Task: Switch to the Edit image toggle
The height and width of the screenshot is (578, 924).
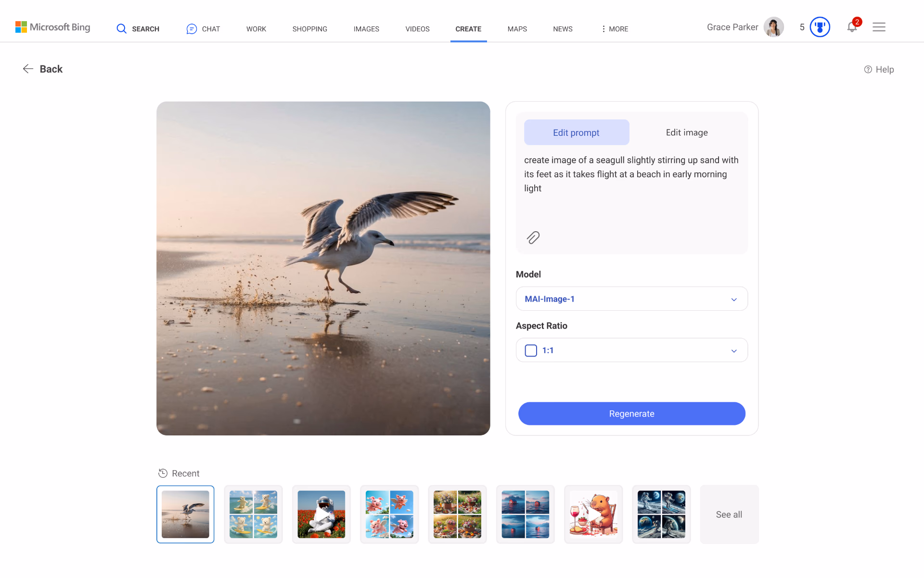Action: 686,132
